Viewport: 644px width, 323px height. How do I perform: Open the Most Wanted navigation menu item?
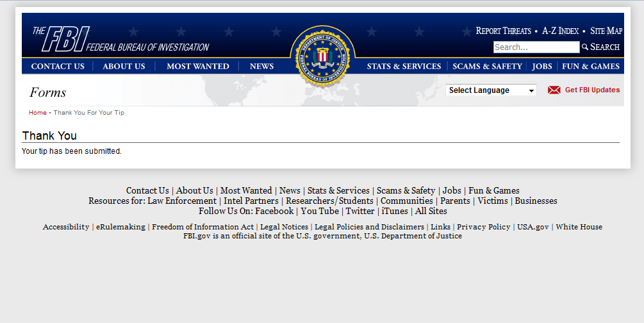coord(198,66)
